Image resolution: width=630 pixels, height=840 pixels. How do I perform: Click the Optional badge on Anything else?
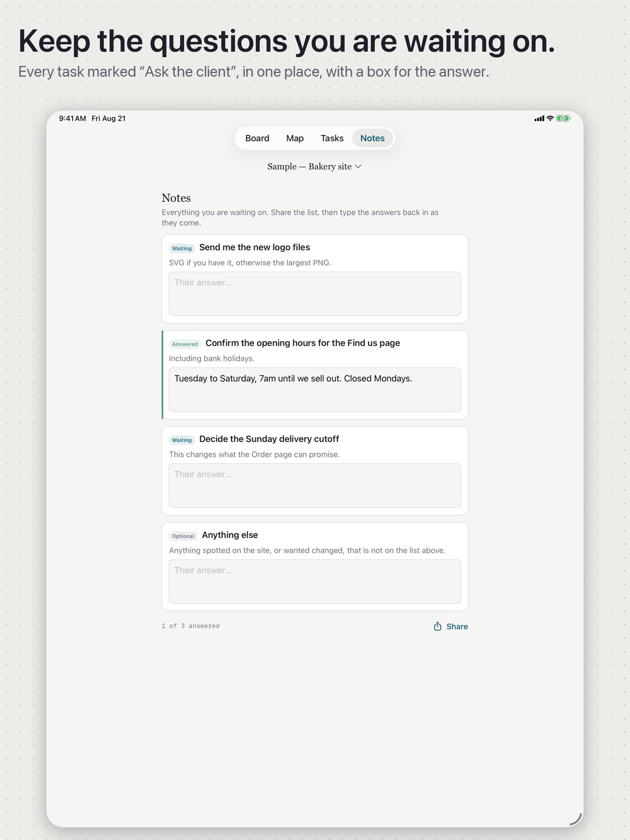pos(183,536)
